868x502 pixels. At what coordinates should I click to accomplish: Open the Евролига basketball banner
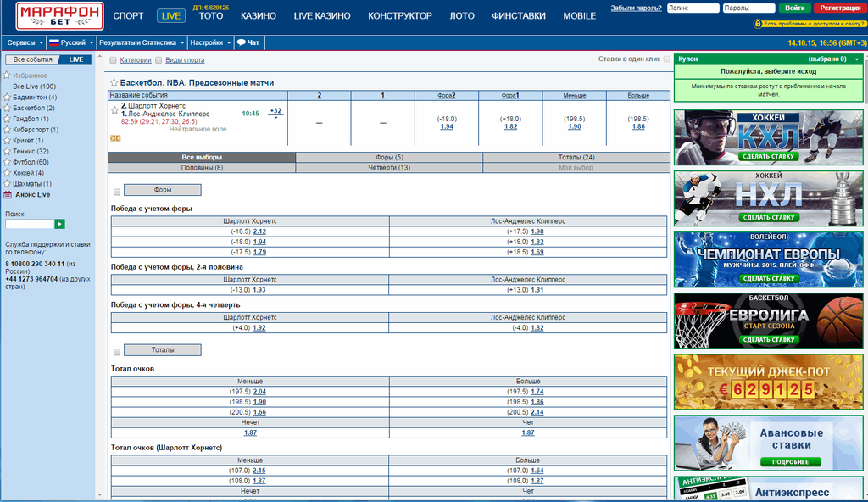[x=768, y=321]
